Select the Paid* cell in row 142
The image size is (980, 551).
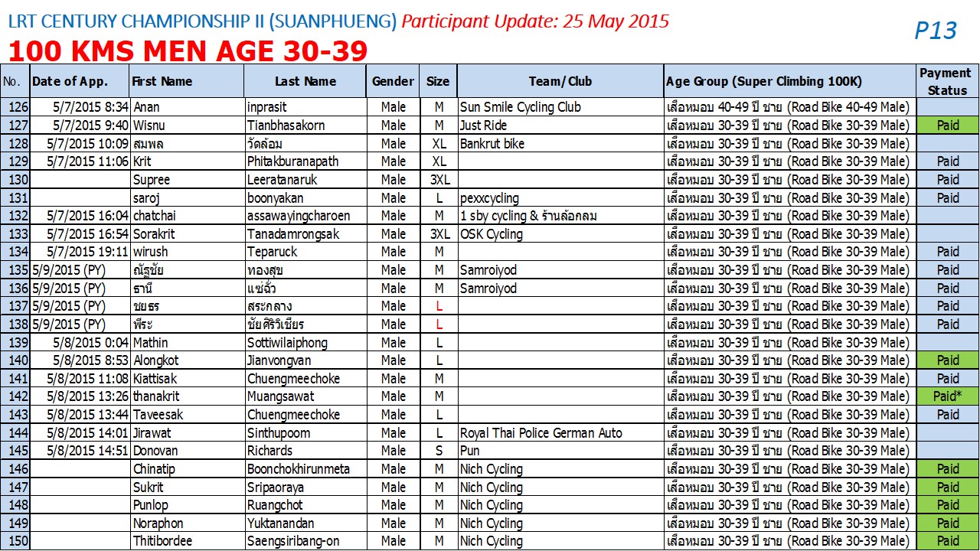coord(947,396)
